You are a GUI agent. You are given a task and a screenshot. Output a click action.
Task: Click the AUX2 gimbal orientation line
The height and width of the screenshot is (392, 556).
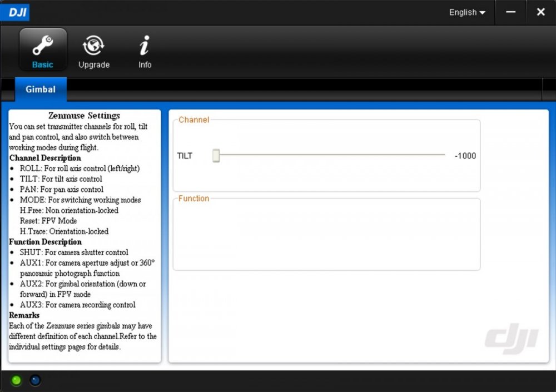(83, 289)
